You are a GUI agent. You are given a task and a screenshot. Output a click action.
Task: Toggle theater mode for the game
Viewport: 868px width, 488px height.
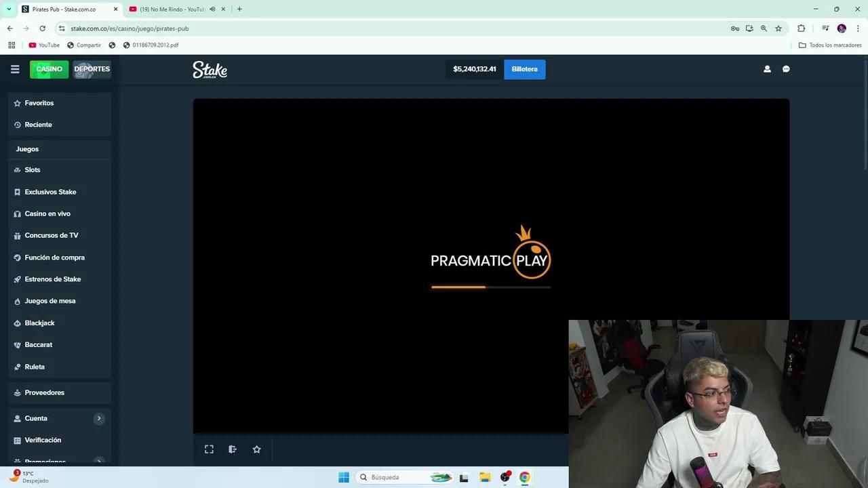233,449
